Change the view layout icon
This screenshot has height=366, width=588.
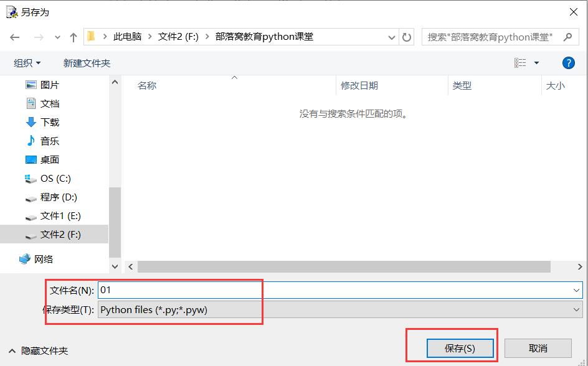coord(520,63)
